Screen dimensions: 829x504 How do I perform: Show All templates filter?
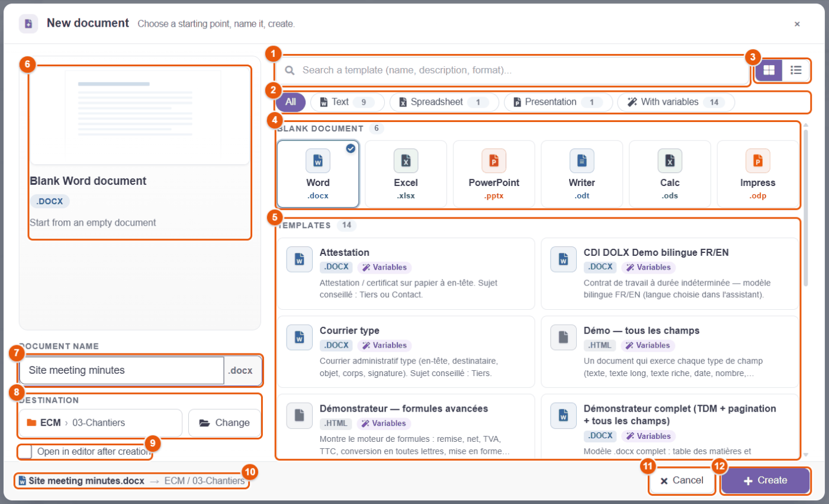click(x=291, y=102)
